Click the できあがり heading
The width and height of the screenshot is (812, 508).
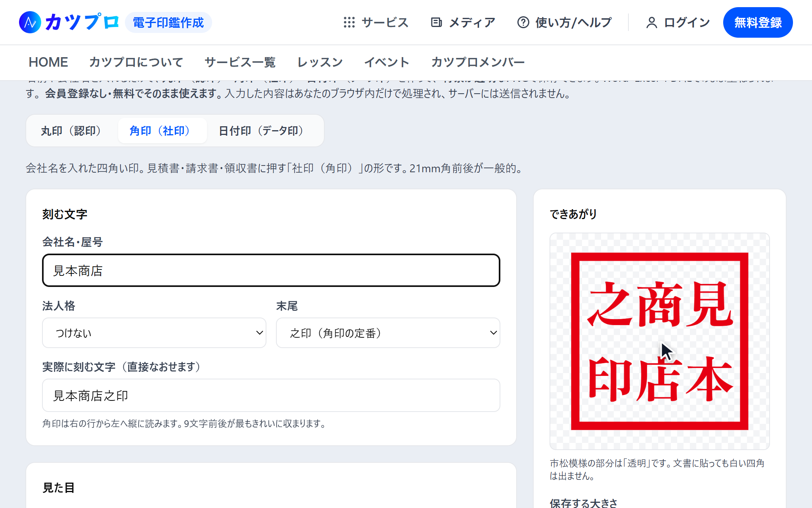(573, 214)
